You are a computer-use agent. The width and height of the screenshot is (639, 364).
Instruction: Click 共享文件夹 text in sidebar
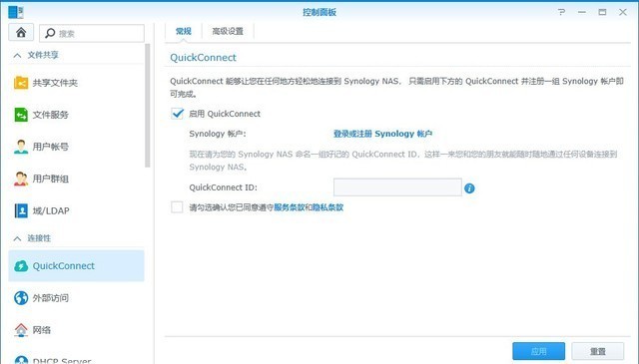[55, 83]
